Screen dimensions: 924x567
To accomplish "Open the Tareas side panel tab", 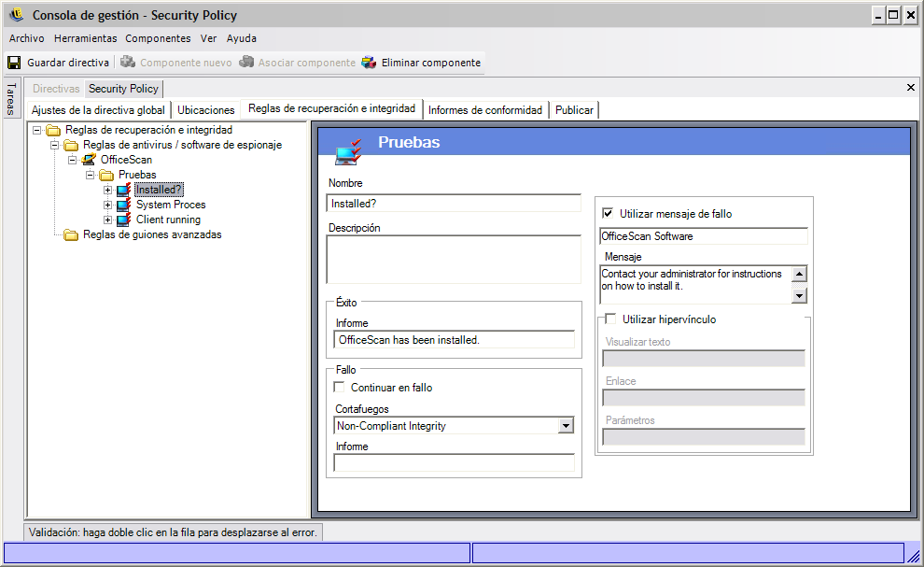I will [12, 98].
